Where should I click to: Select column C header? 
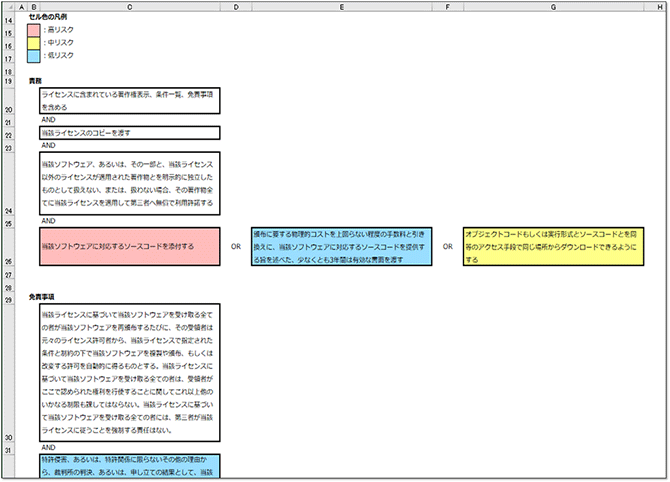[x=129, y=6]
